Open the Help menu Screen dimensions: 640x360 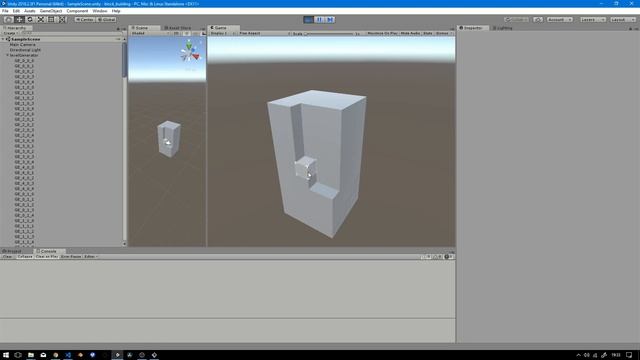tap(116, 11)
